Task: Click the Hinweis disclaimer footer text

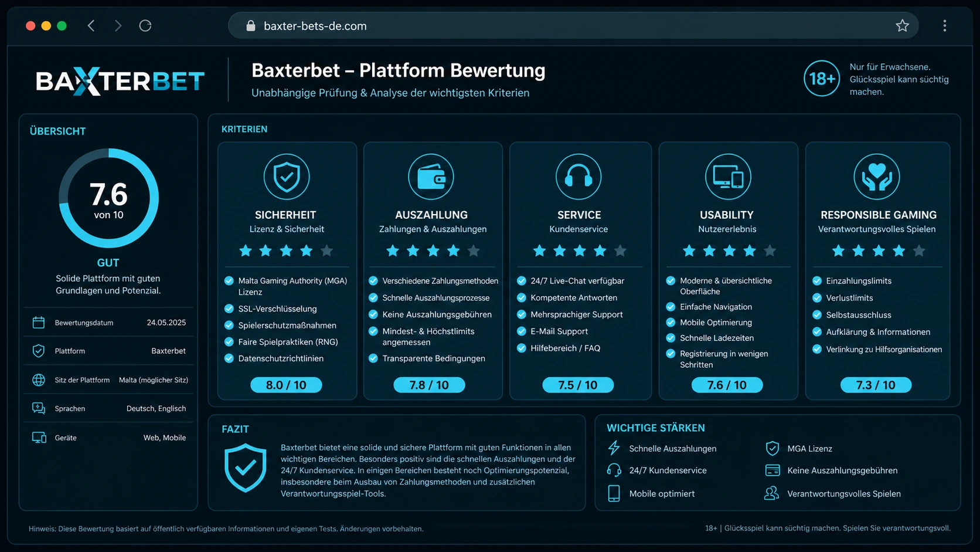Action: click(x=226, y=529)
